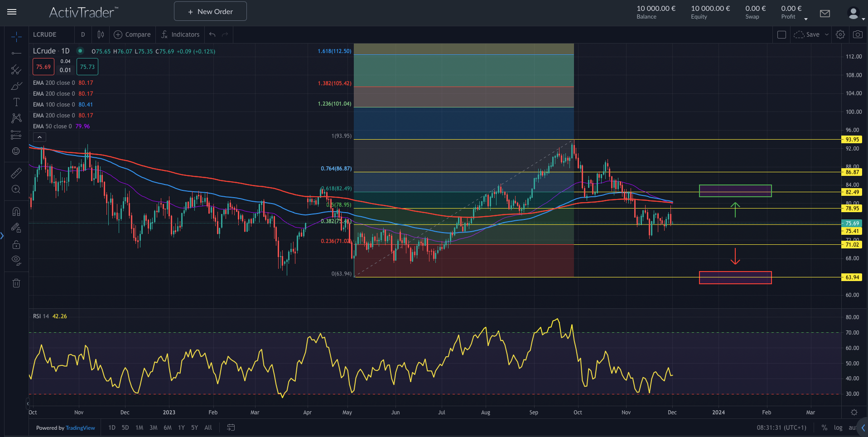The width and height of the screenshot is (868, 437).
Task: Toggle visibility of all drawings via eye icon
Action: pos(16,260)
